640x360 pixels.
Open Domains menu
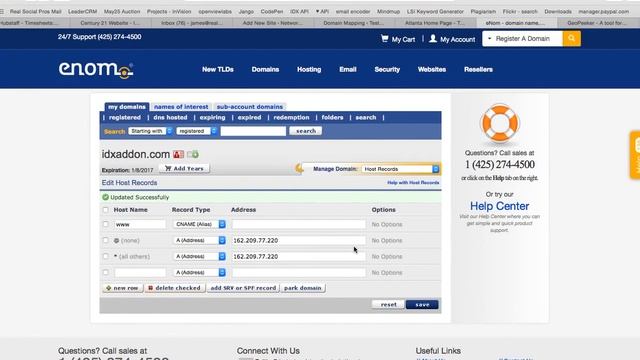[265, 69]
